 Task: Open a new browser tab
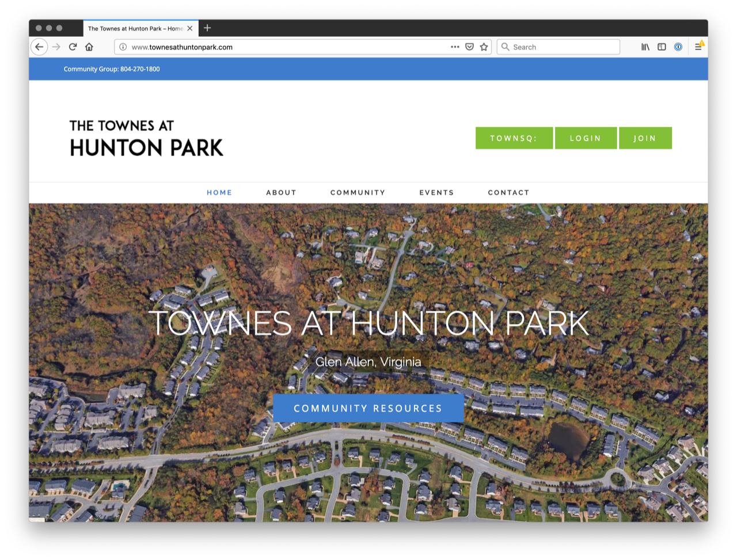click(x=207, y=28)
